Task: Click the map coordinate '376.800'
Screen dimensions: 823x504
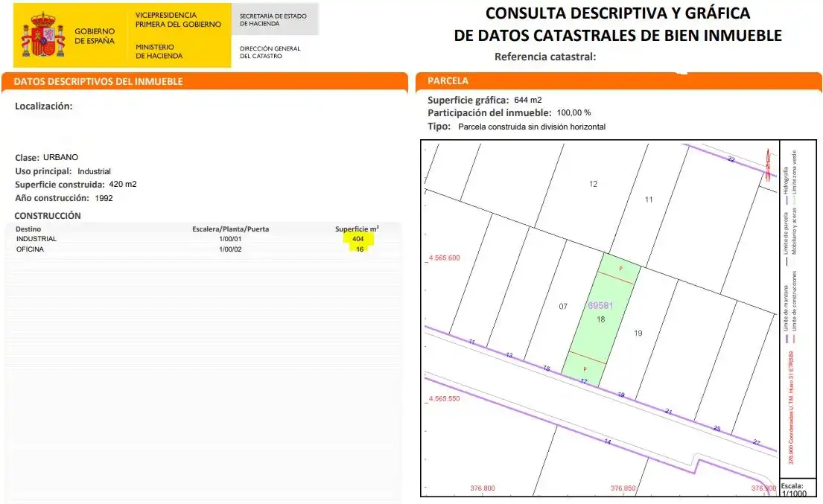Action: click(x=483, y=488)
